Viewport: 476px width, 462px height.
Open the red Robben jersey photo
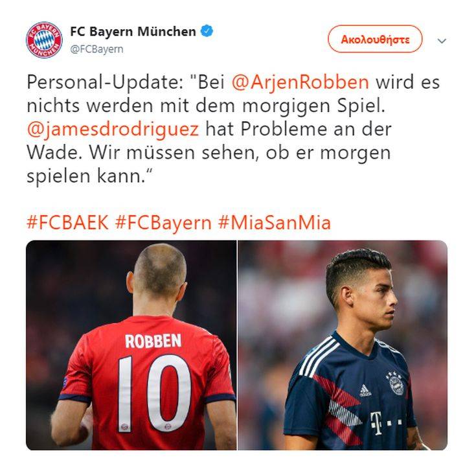click(x=131, y=345)
